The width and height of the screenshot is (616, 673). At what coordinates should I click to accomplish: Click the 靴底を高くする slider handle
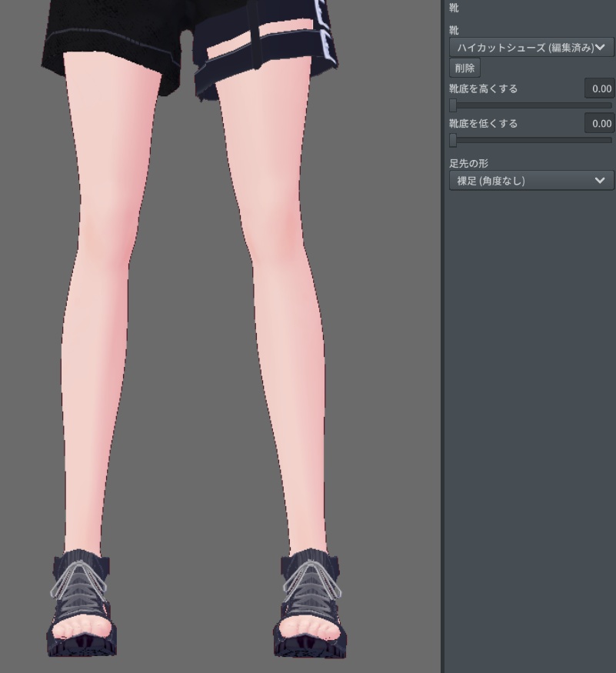452,105
